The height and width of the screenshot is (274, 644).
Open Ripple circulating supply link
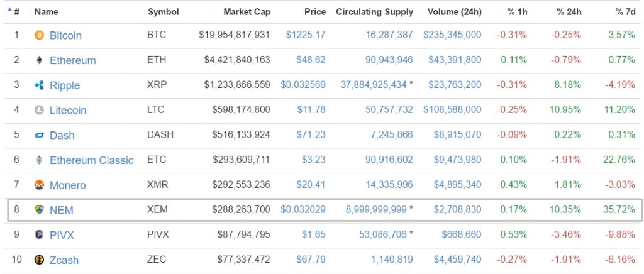[373, 85]
